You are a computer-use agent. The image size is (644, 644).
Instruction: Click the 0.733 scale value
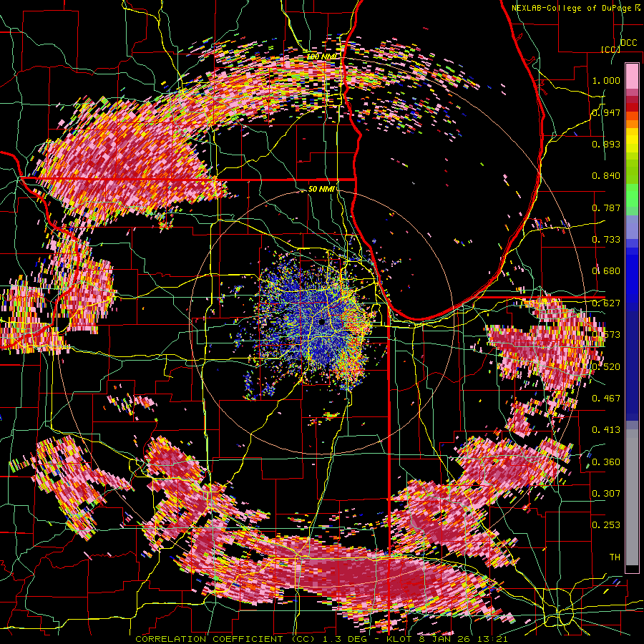[606, 240]
